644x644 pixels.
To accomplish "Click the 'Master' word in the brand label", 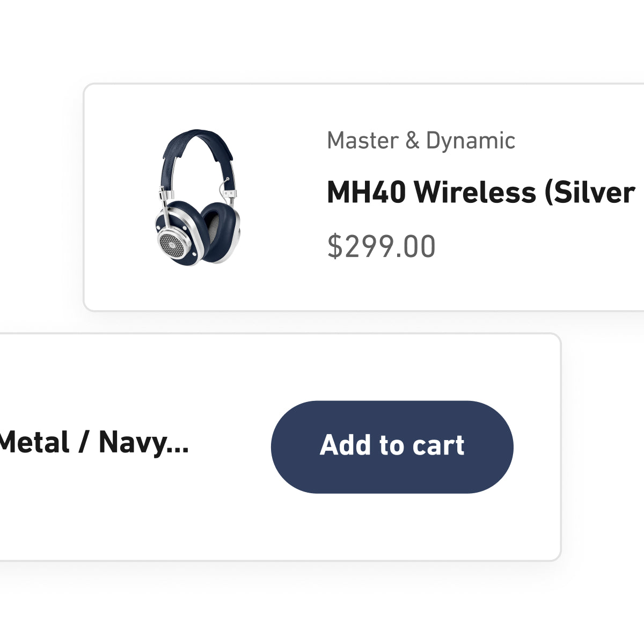I will click(x=362, y=141).
